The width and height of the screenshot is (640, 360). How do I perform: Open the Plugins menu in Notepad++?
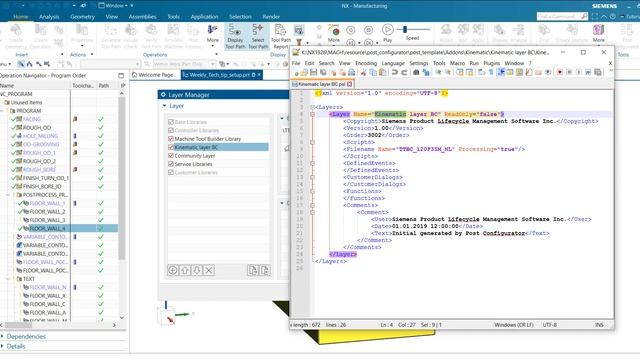coord(491,63)
